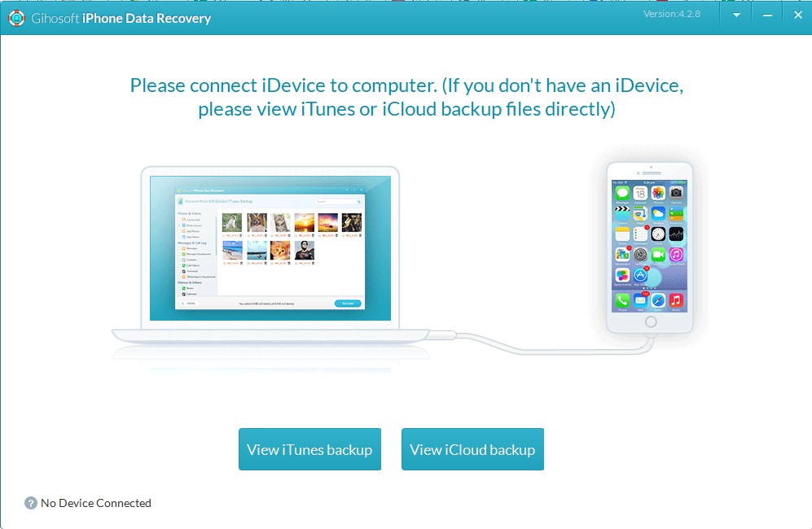812x529 pixels.
Task: Open the View iTunes backup option
Action: tap(309, 449)
